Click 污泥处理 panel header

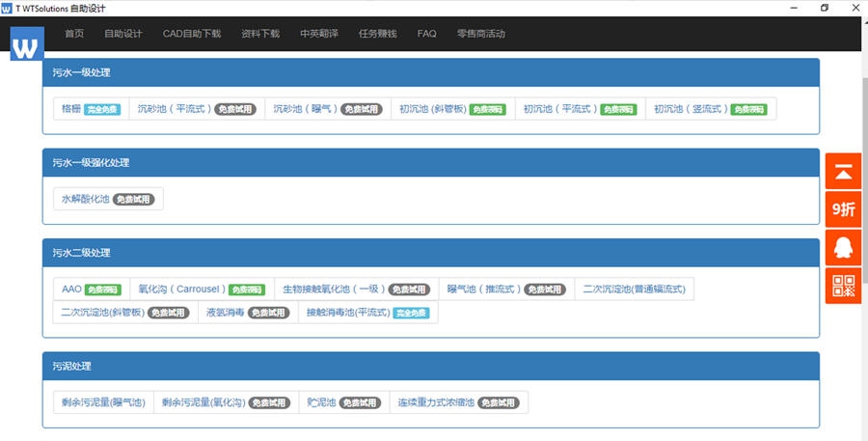click(x=431, y=366)
